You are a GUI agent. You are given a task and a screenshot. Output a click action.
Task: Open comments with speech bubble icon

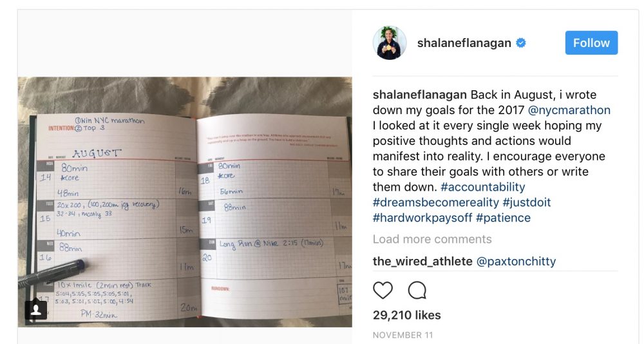(417, 290)
